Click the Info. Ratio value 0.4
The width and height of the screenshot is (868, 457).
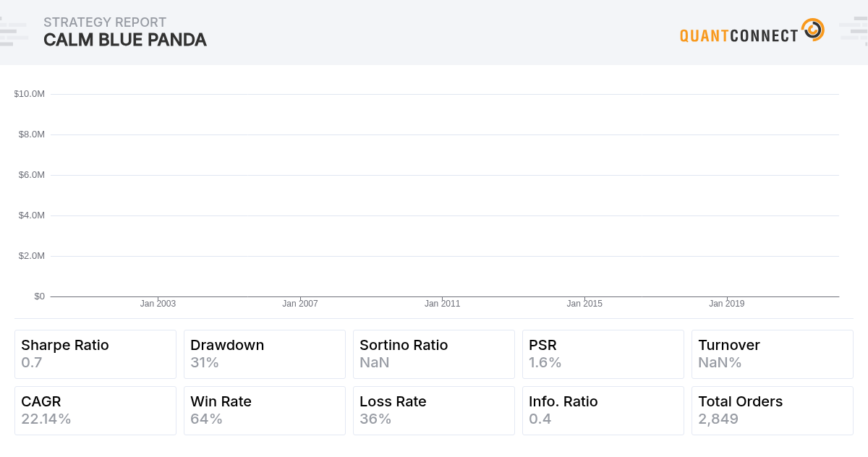tap(540, 419)
